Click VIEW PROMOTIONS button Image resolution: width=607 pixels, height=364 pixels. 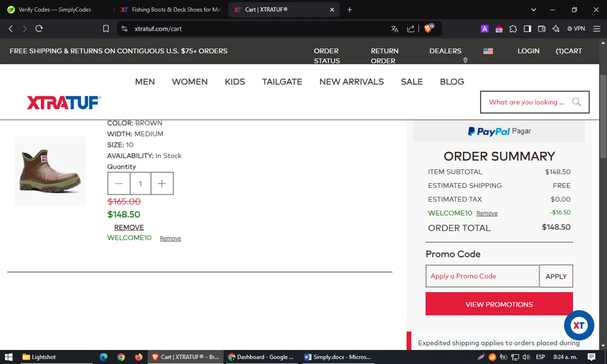499,304
